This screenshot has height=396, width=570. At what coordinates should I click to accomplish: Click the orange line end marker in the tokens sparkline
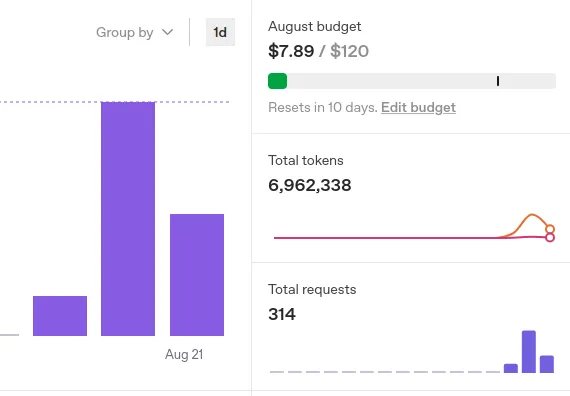[550, 229]
